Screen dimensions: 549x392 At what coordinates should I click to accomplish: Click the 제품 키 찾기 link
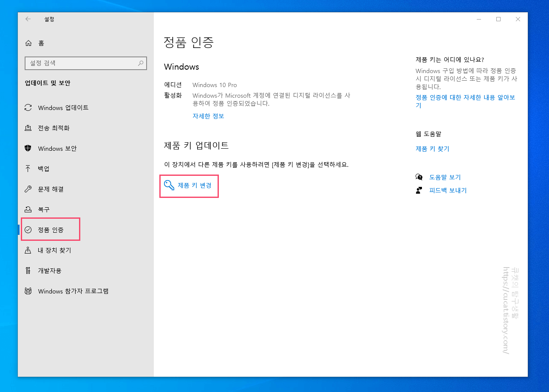click(432, 149)
